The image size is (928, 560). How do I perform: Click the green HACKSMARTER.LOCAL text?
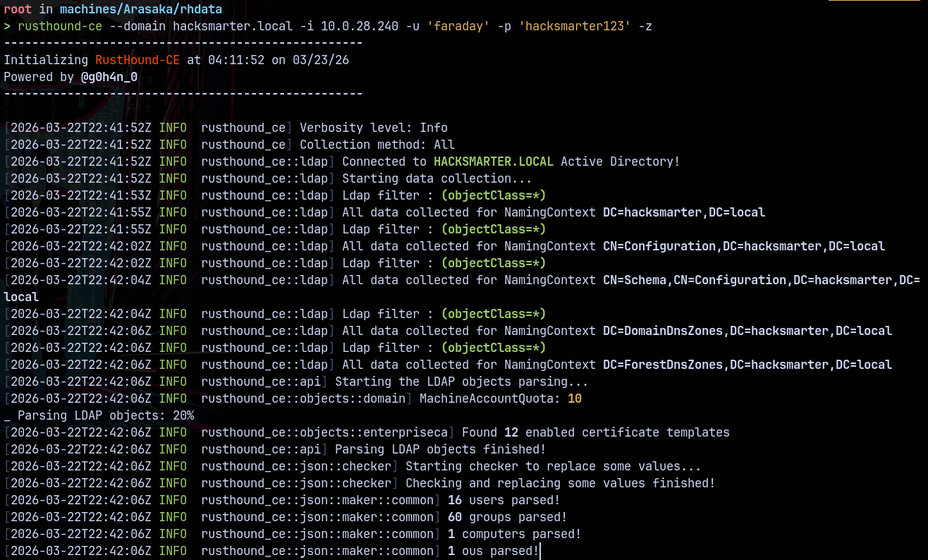(494, 162)
